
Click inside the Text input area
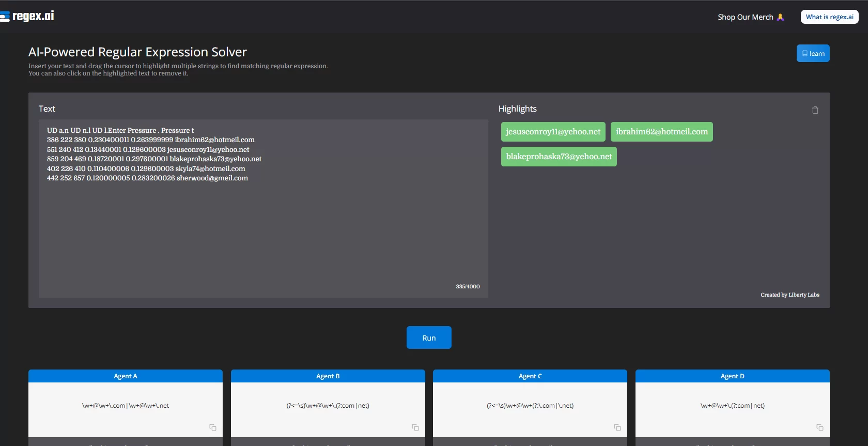click(263, 233)
